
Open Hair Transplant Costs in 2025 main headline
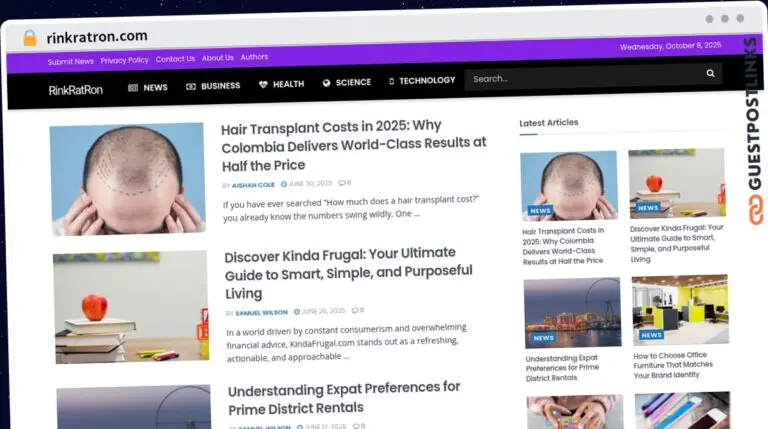point(354,145)
